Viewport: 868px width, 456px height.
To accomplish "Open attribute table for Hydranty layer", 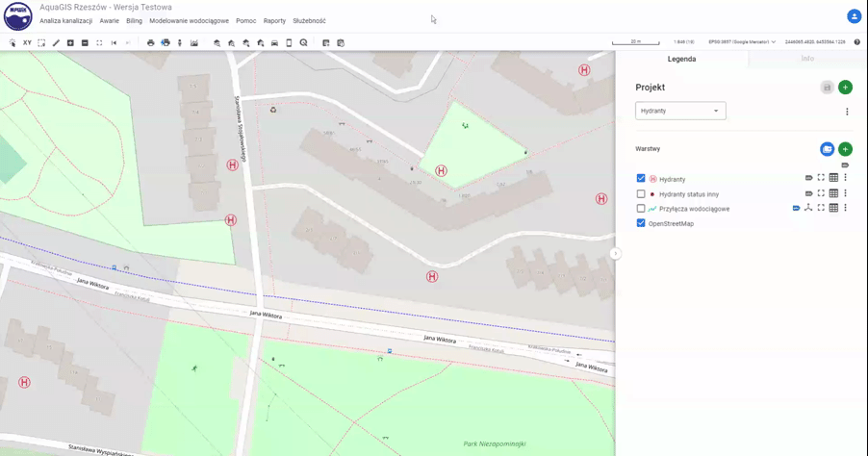I will click(833, 178).
